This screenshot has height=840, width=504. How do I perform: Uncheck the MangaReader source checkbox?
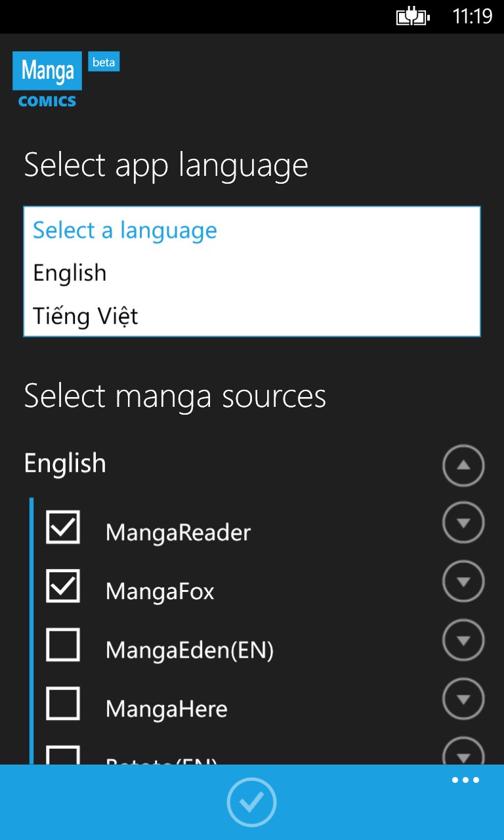[63, 528]
